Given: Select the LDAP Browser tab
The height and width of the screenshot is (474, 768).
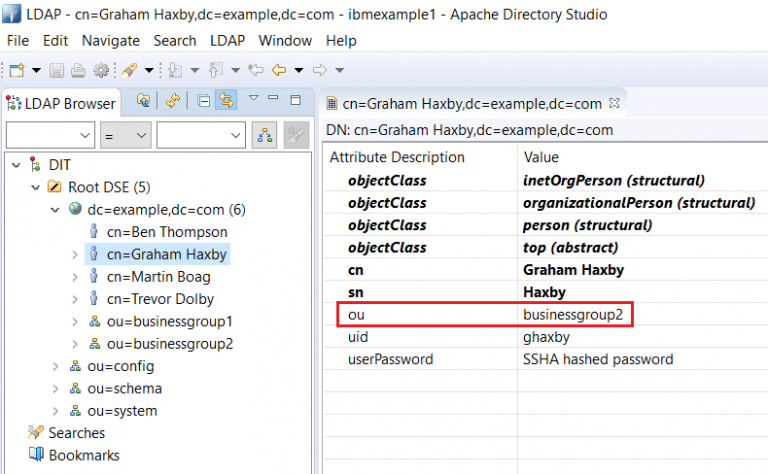Looking at the screenshot, I should point(61,104).
